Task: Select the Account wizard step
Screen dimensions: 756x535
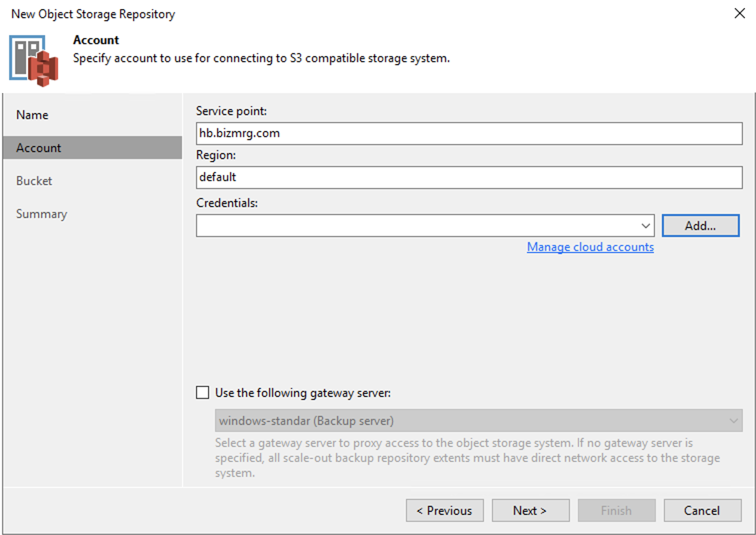Action: tap(92, 148)
